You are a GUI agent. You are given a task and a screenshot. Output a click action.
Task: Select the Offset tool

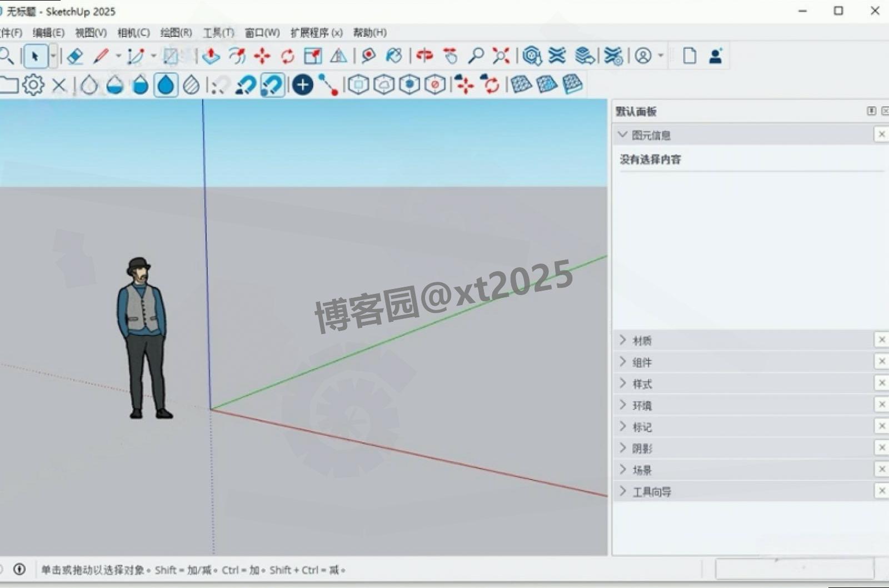(237, 56)
